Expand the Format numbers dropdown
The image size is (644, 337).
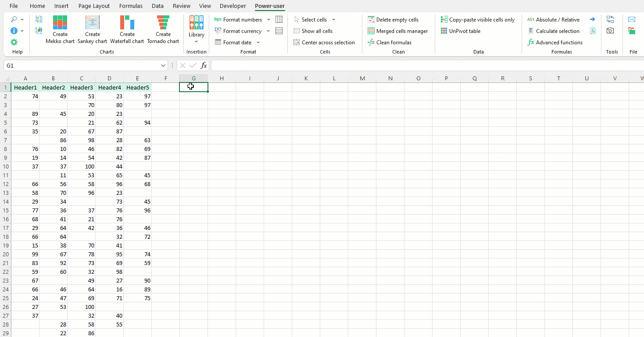(268, 19)
